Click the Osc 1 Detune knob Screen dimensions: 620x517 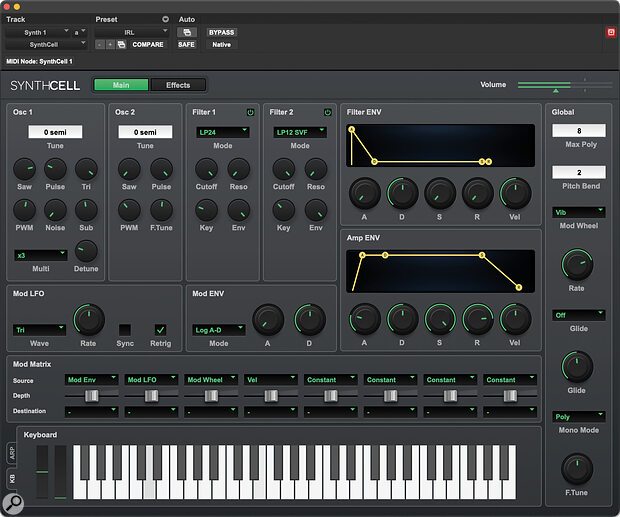pyautogui.click(x=86, y=251)
